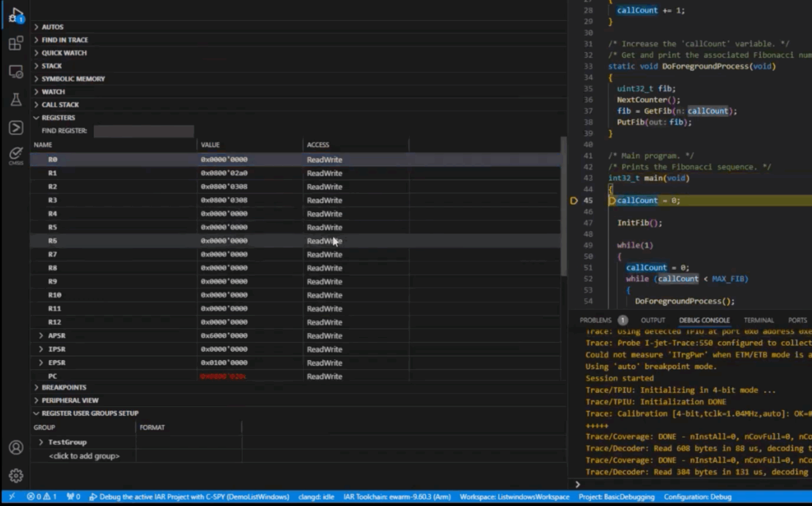This screenshot has width=812, height=506.
Task: Click the R6 register row name
Action: [52, 241]
